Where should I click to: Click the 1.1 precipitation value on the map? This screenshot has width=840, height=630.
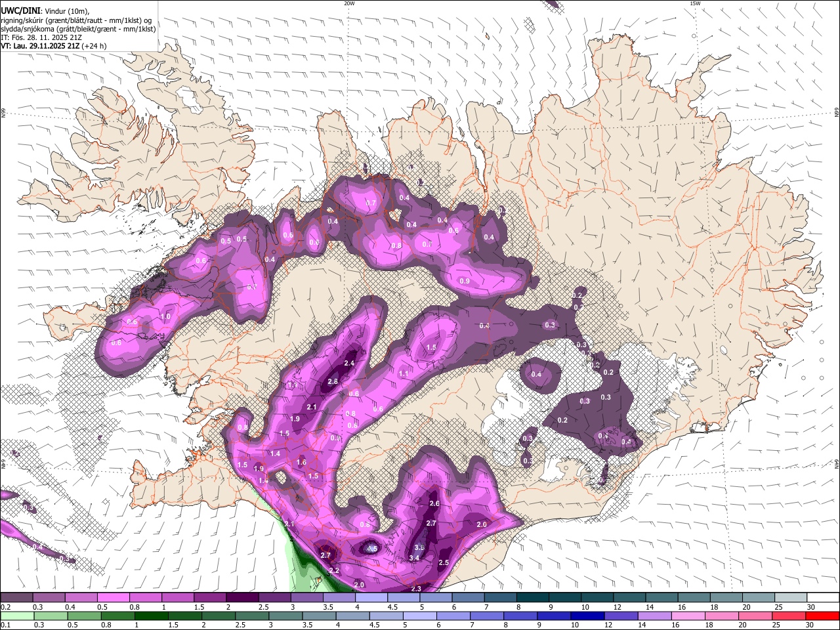(404, 374)
